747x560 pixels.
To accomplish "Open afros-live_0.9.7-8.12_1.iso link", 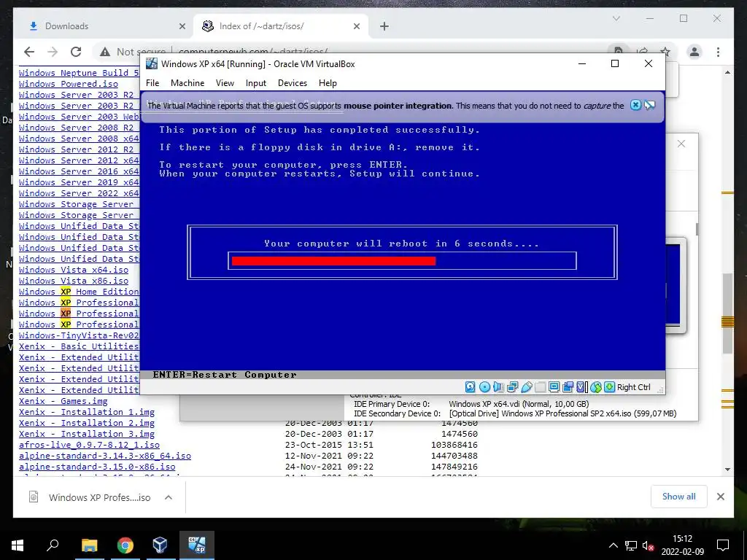I will click(x=89, y=445).
